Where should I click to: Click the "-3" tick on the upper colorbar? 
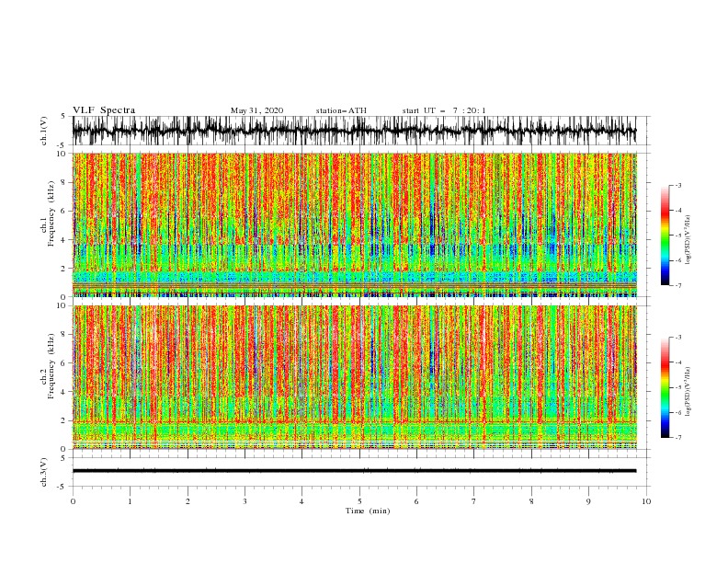pyautogui.click(x=678, y=185)
